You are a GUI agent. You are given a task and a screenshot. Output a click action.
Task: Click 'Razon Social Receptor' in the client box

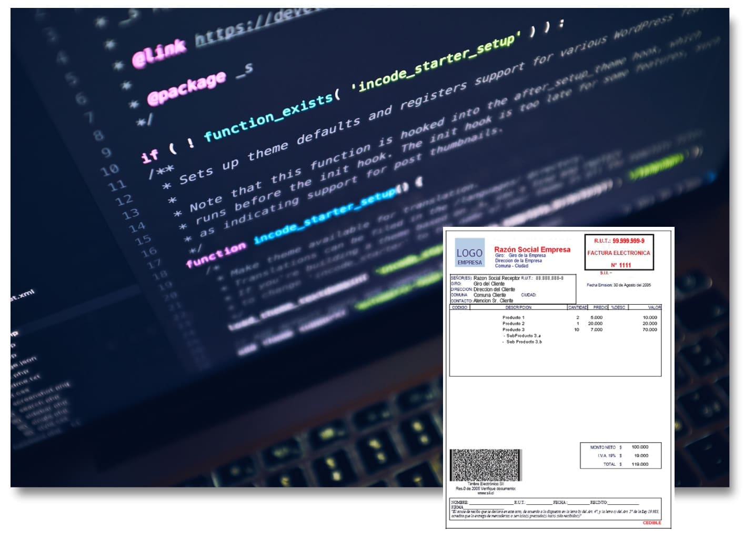pyautogui.click(x=497, y=278)
